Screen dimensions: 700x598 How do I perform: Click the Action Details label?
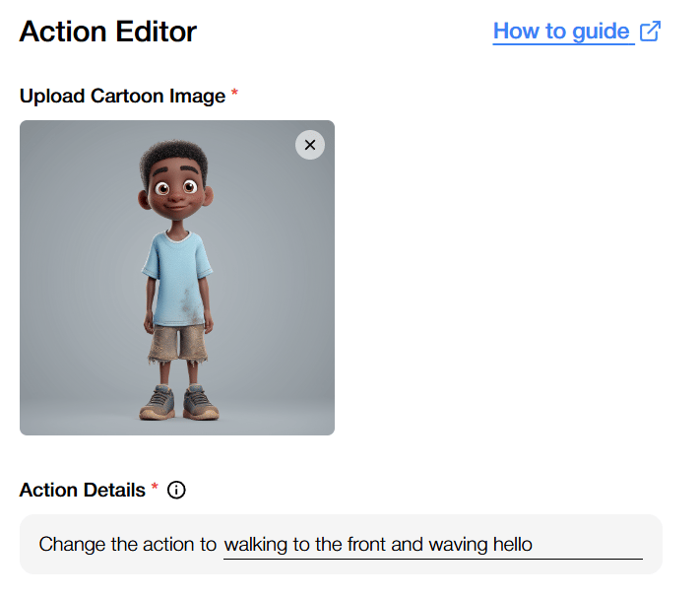point(83,490)
